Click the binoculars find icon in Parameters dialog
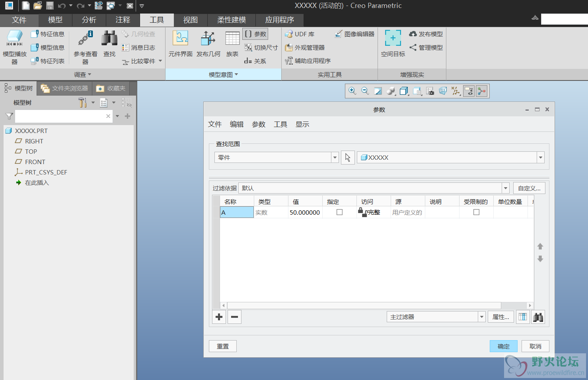The width and height of the screenshot is (588, 380). pyautogui.click(x=538, y=317)
